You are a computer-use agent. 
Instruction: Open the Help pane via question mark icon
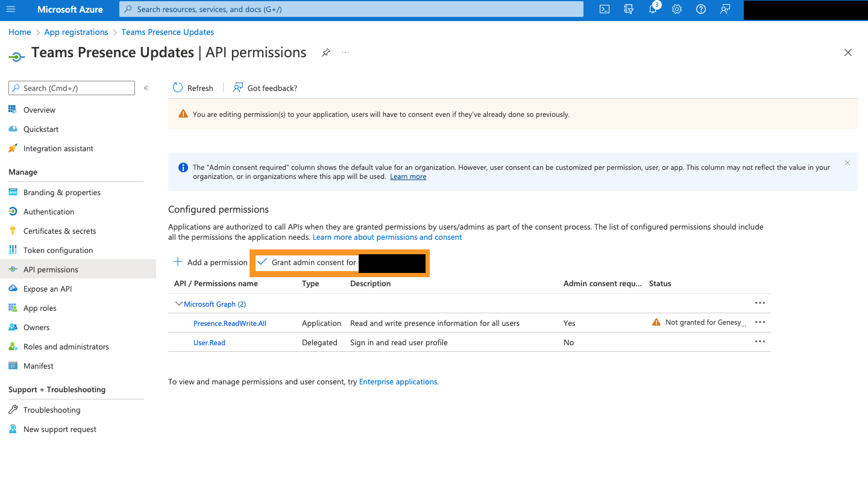pyautogui.click(x=700, y=9)
